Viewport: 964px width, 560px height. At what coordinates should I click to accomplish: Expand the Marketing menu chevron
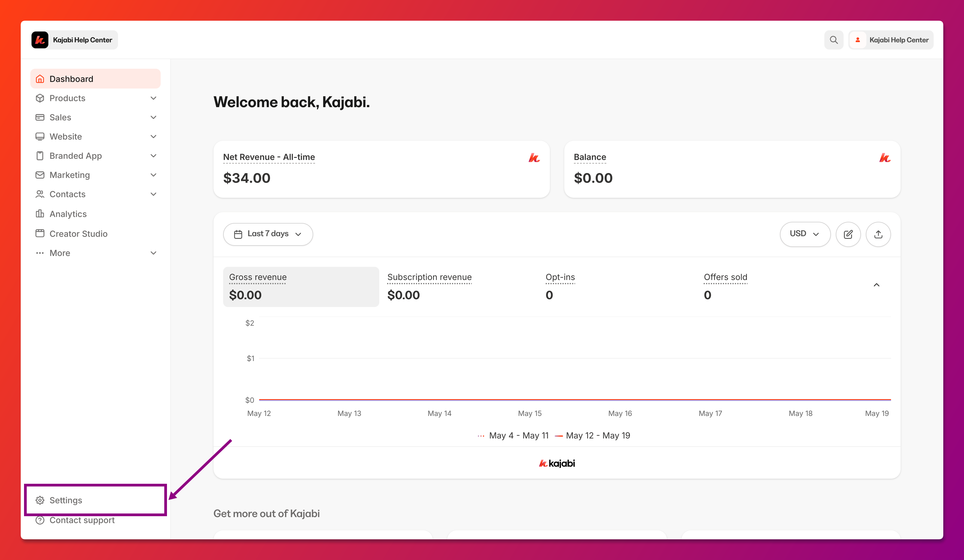153,175
